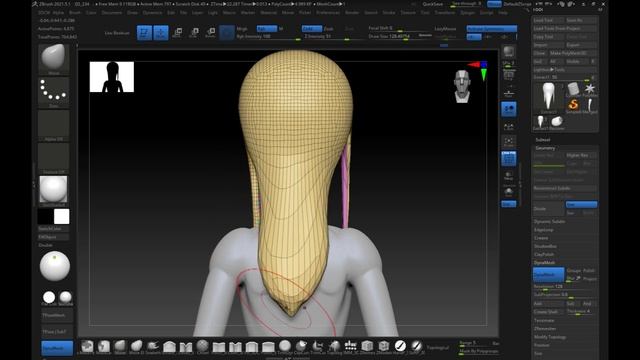This screenshot has width=640, height=360.
Task: Expand the Modify Topology subsection
Action: pos(550,337)
